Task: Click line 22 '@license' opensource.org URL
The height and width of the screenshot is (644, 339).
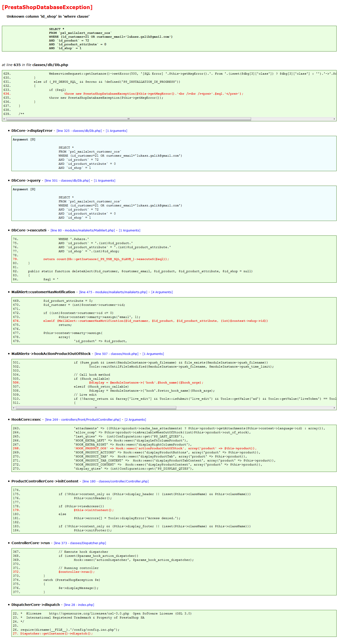Action: pyautogui.click(x=89, y=613)
